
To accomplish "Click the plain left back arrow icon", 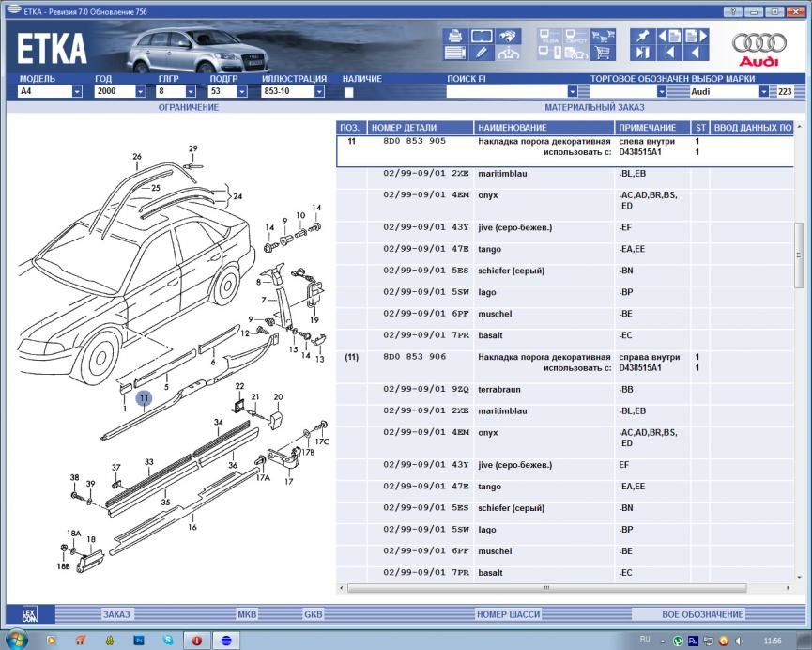I will click(x=696, y=53).
